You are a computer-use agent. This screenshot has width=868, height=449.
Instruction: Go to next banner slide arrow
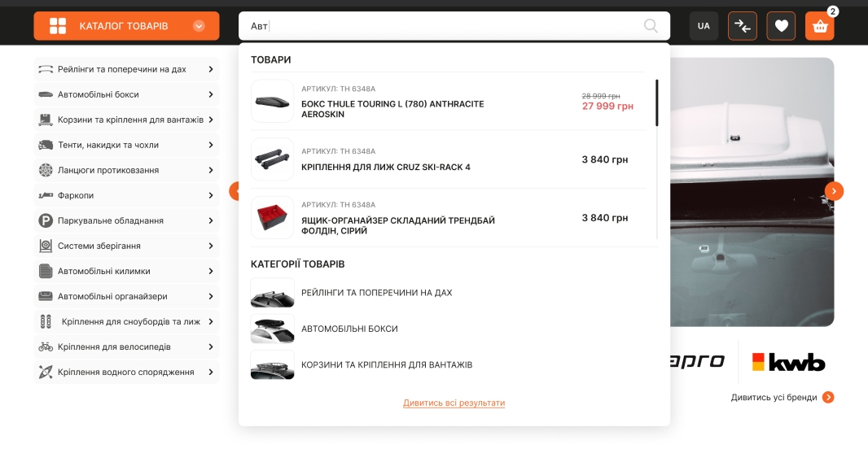[834, 190]
